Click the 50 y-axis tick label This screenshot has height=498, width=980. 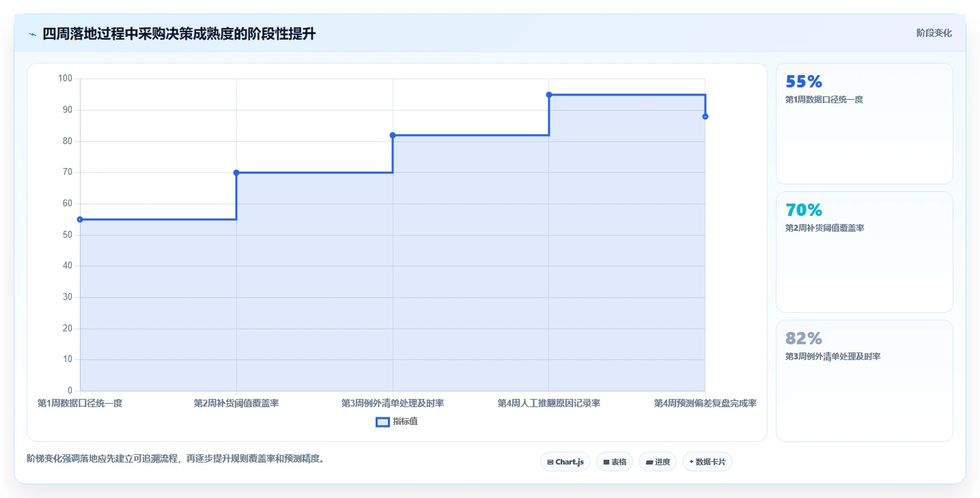[68, 235]
